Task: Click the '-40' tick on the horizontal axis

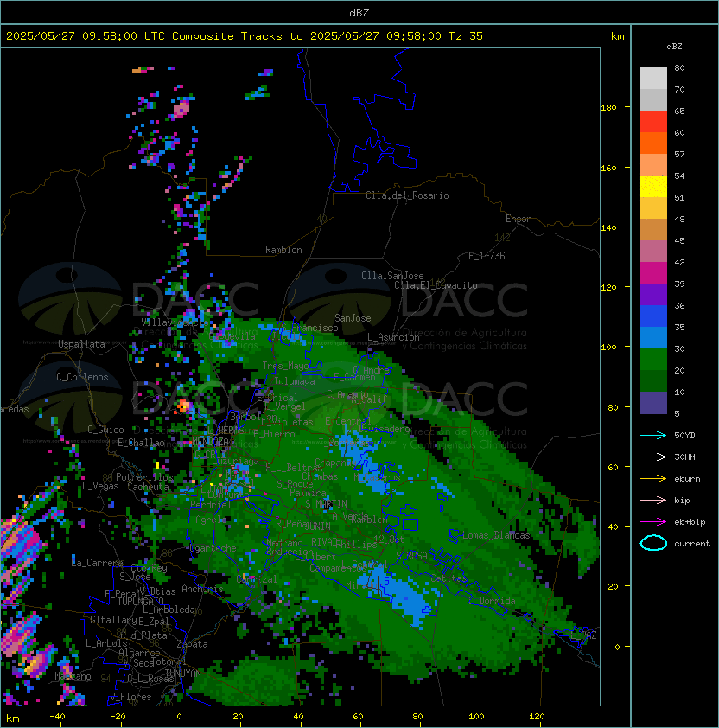Action: [57, 717]
